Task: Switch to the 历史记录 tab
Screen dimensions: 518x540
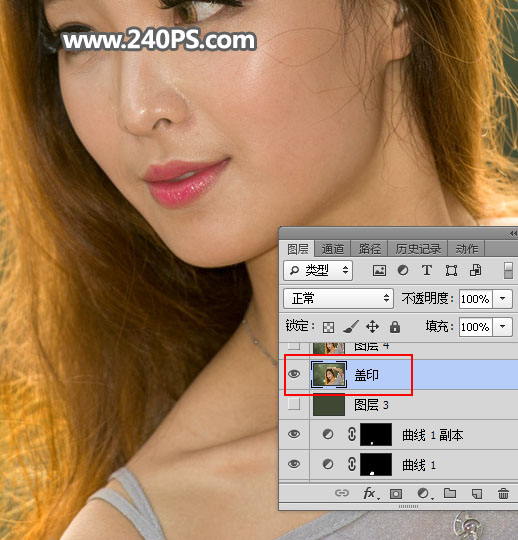Action: point(418,249)
